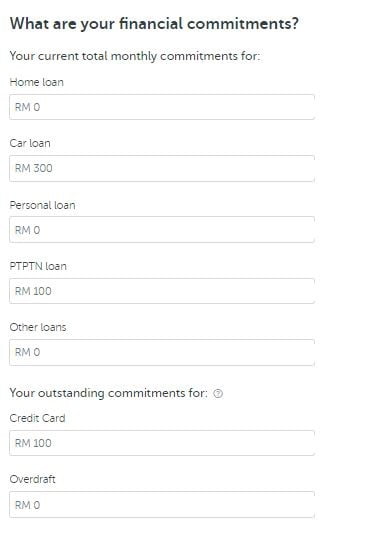Open help tooltip beside outstanding commitments
Screen dimensions: 371x534
coord(218,394)
